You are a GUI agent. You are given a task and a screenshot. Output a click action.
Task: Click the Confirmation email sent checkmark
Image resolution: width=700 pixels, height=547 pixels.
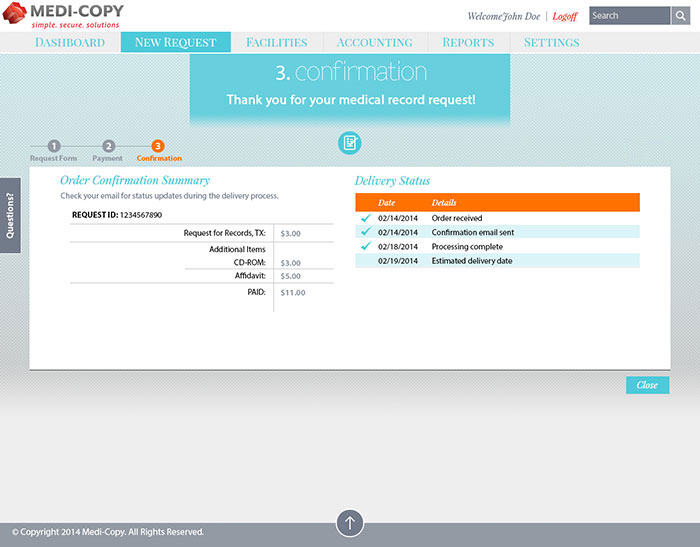[x=365, y=232]
